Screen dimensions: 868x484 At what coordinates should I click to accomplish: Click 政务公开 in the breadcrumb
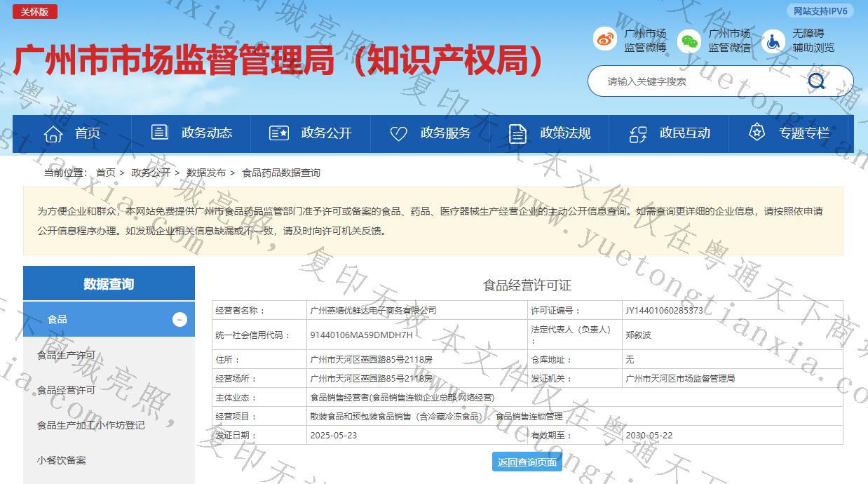[x=151, y=173]
